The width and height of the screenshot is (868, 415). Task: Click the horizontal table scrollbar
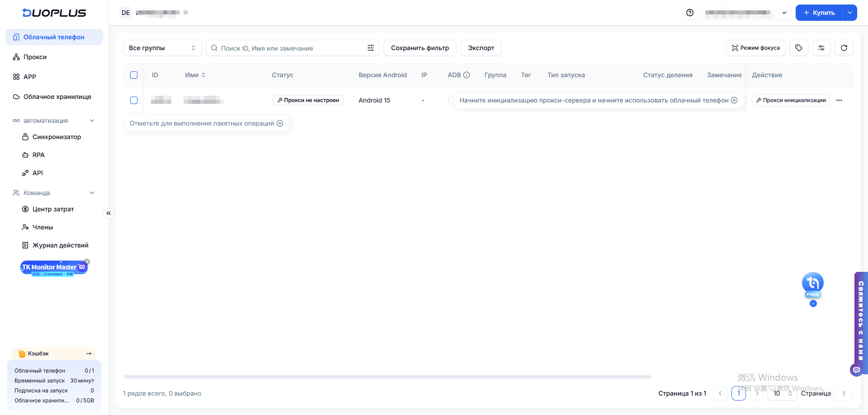tap(387, 377)
